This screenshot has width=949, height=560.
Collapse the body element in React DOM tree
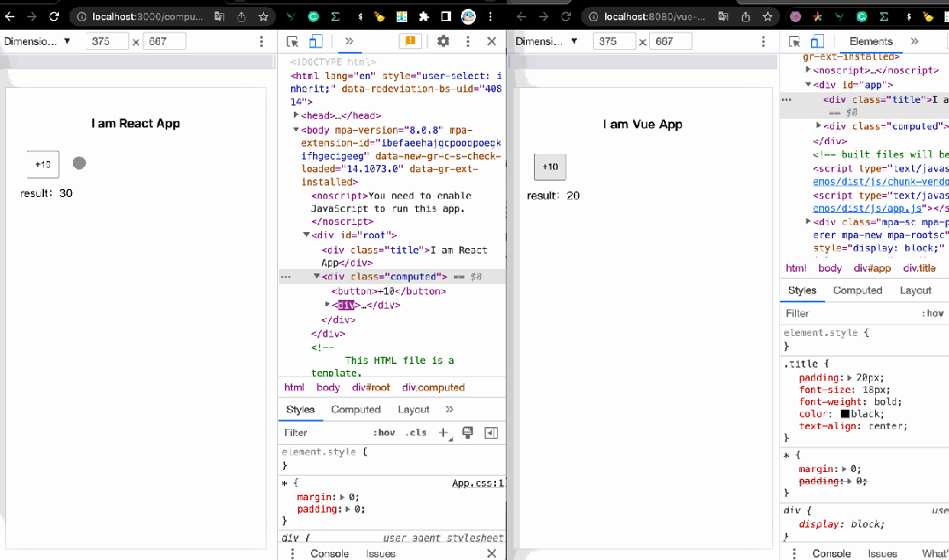coord(296,129)
